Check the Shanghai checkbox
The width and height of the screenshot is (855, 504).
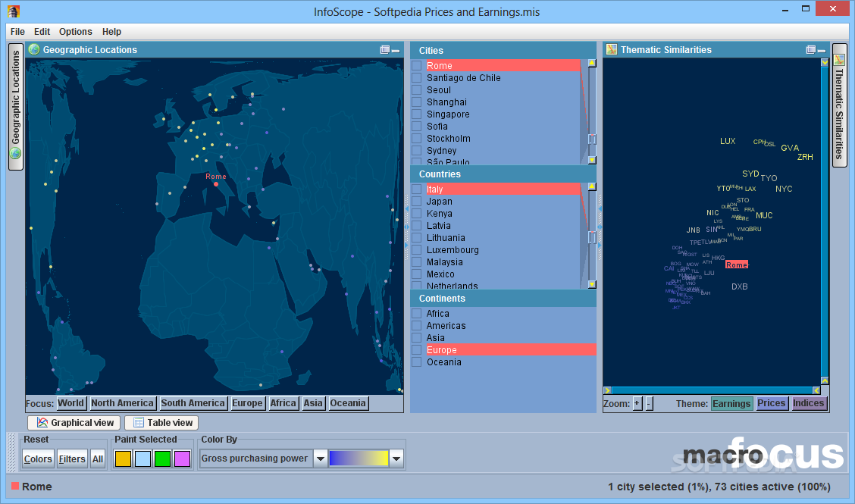(417, 102)
